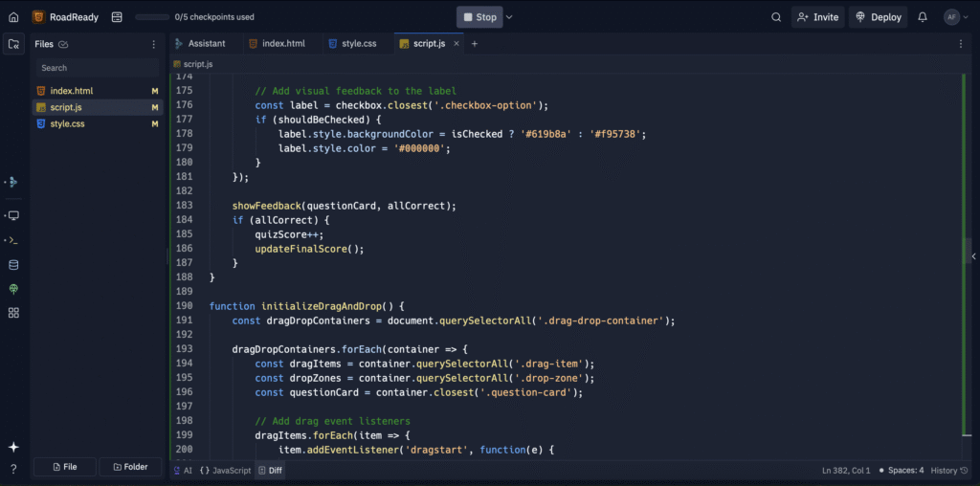This screenshot has width=980, height=486.
Task: Open History at the status bar
Action: [x=949, y=471]
